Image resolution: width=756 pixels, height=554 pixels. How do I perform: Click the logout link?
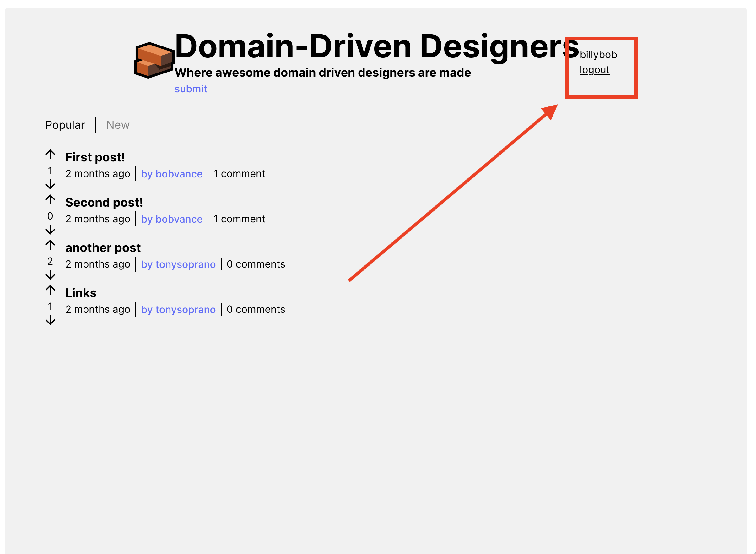pos(594,70)
